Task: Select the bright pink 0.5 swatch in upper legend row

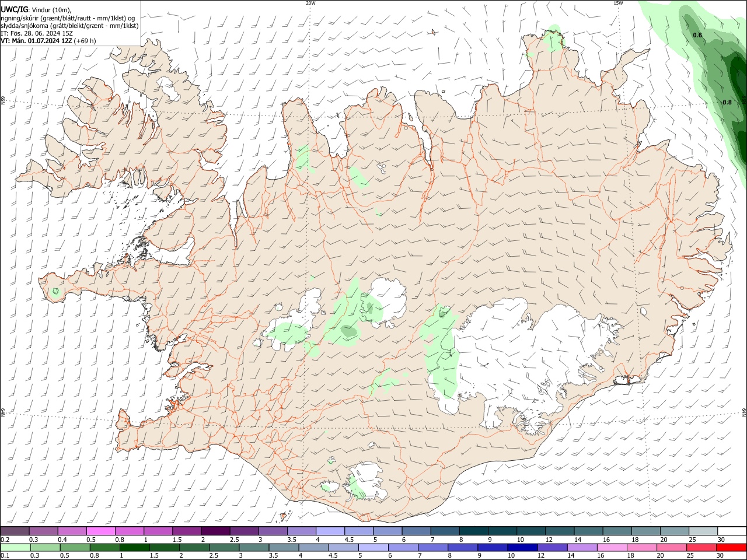Action: tap(100, 531)
